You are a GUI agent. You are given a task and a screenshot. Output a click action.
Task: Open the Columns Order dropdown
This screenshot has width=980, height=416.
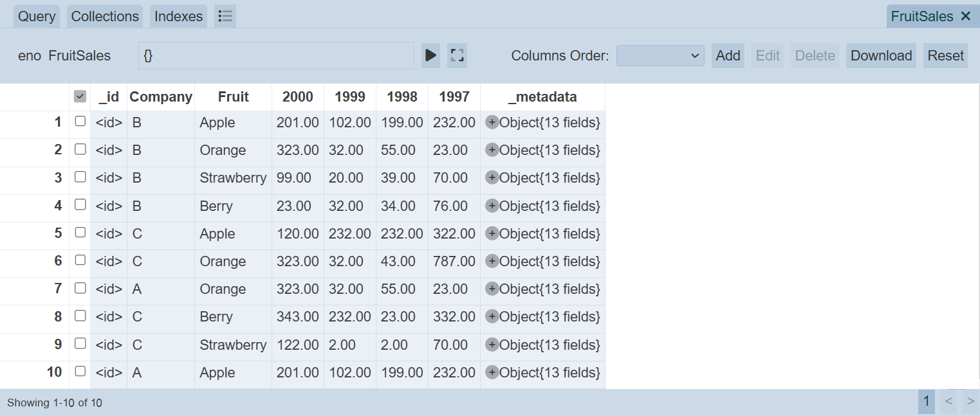(660, 56)
